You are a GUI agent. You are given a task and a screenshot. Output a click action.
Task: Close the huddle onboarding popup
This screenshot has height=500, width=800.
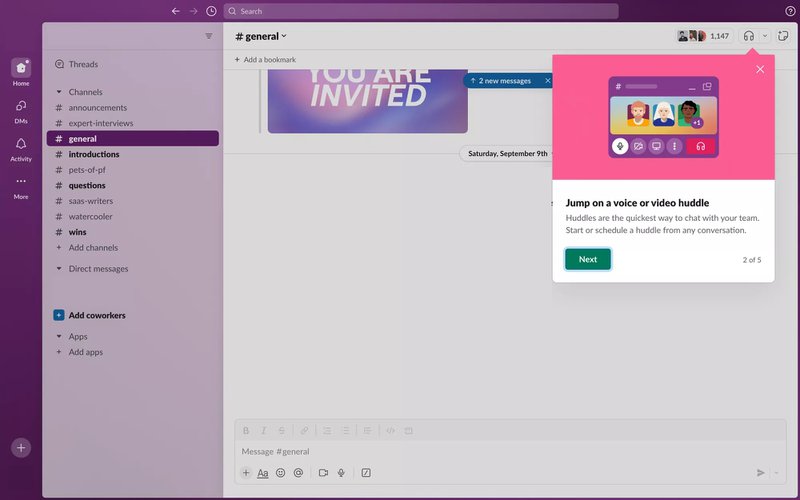click(760, 69)
